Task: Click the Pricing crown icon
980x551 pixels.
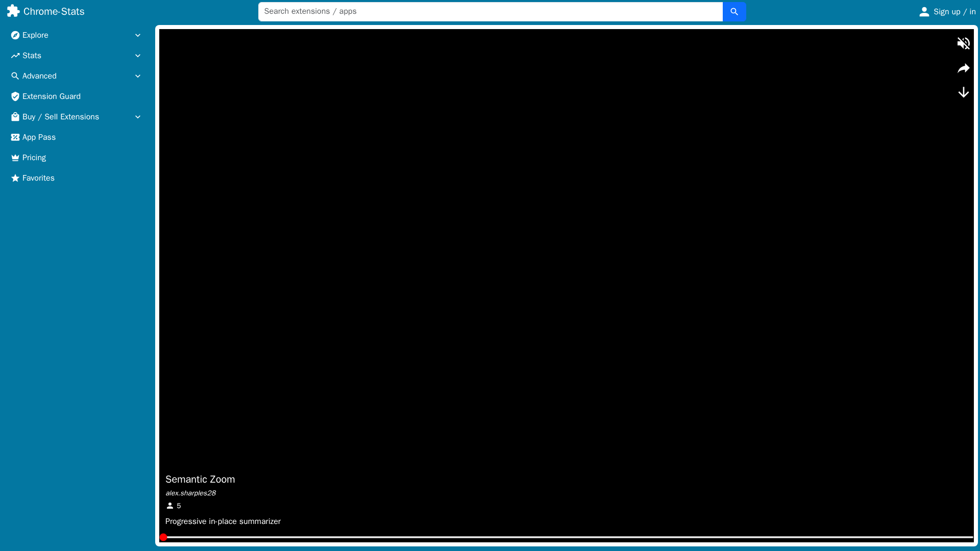Action: click(15, 158)
